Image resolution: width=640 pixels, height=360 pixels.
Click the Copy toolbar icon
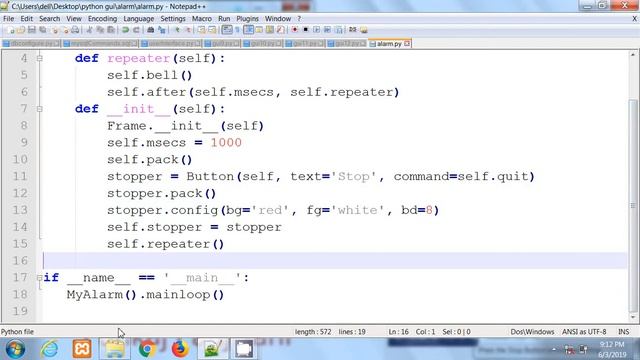[100, 30]
